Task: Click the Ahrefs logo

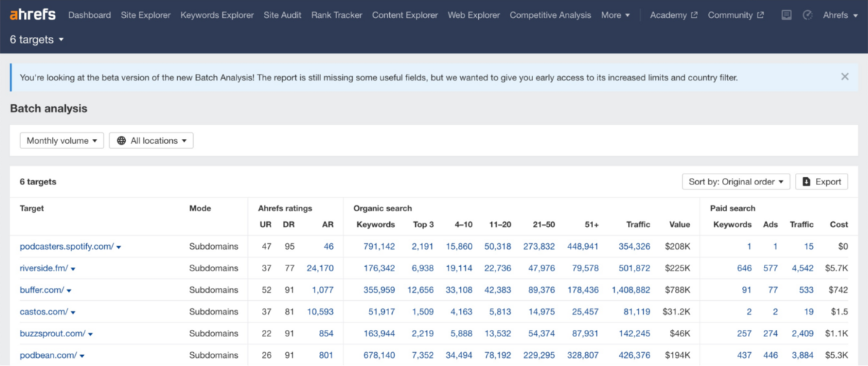Action: pos(33,14)
